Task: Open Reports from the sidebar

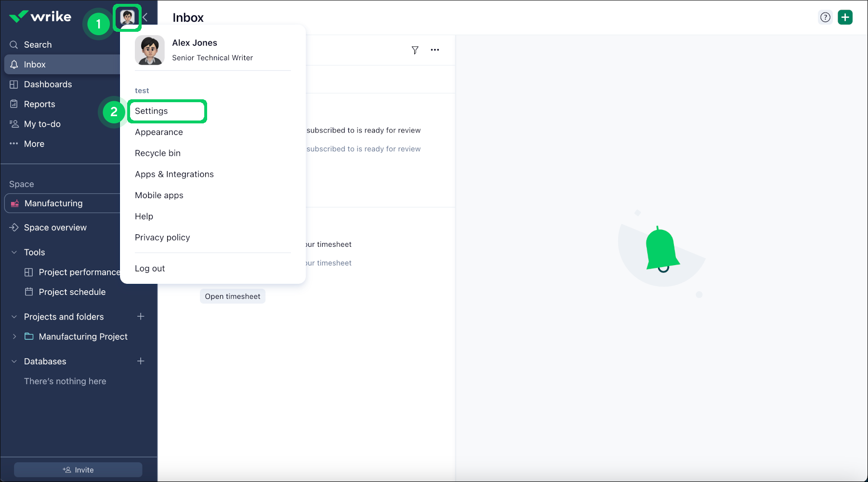Action: click(x=39, y=104)
